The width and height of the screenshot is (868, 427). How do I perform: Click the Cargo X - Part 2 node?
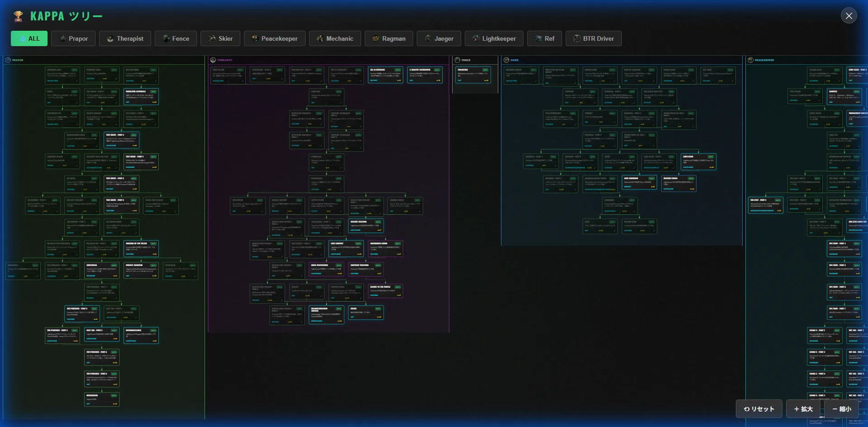tap(825, 357)
